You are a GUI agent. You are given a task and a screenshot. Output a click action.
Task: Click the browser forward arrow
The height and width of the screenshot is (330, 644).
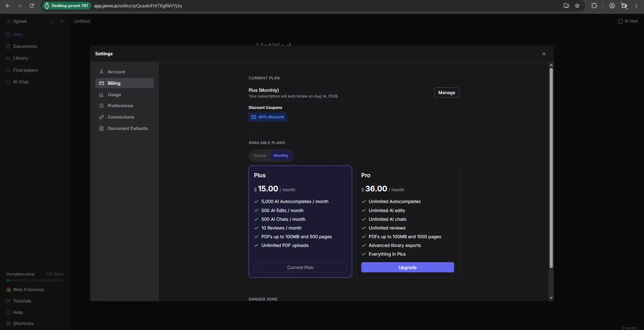tap(20, 6)
